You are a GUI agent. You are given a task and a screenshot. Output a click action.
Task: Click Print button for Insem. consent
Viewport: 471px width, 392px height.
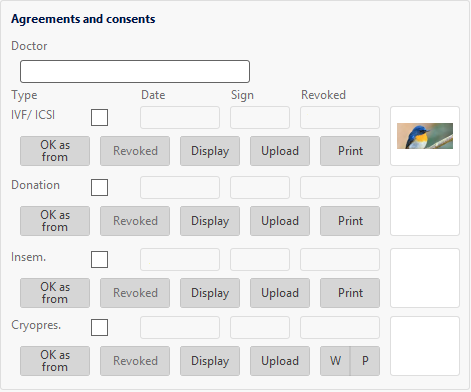click(x=350, y=293)
